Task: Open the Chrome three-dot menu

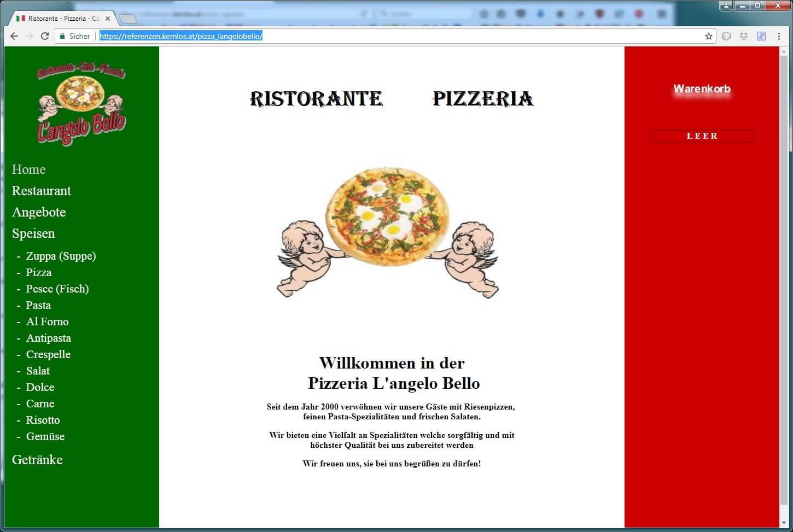Action: coord(779,36)
